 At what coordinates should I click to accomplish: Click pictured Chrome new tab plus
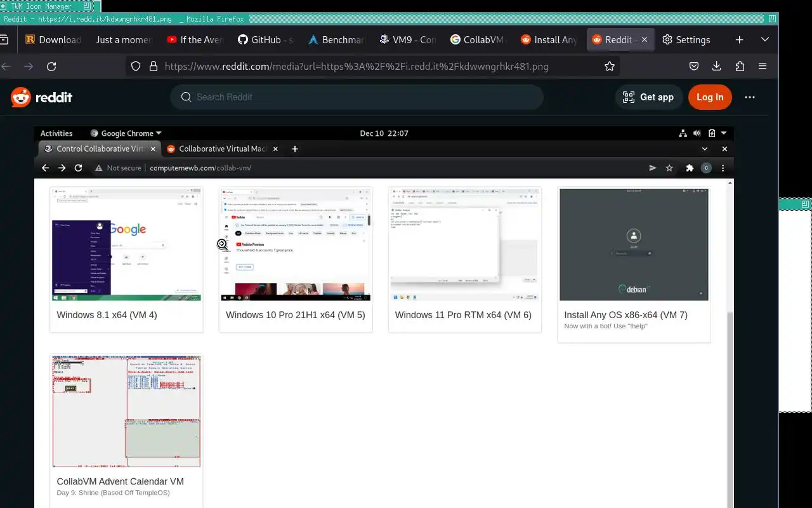(x=294, y=149)
